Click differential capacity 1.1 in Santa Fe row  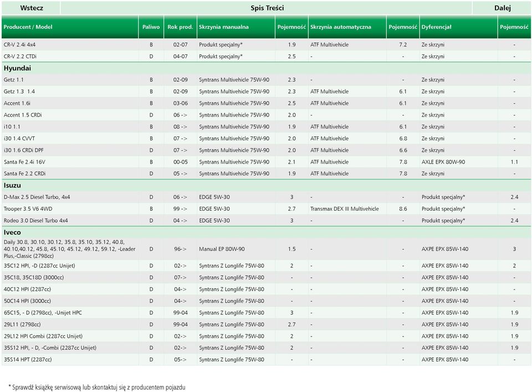(514, 162)
